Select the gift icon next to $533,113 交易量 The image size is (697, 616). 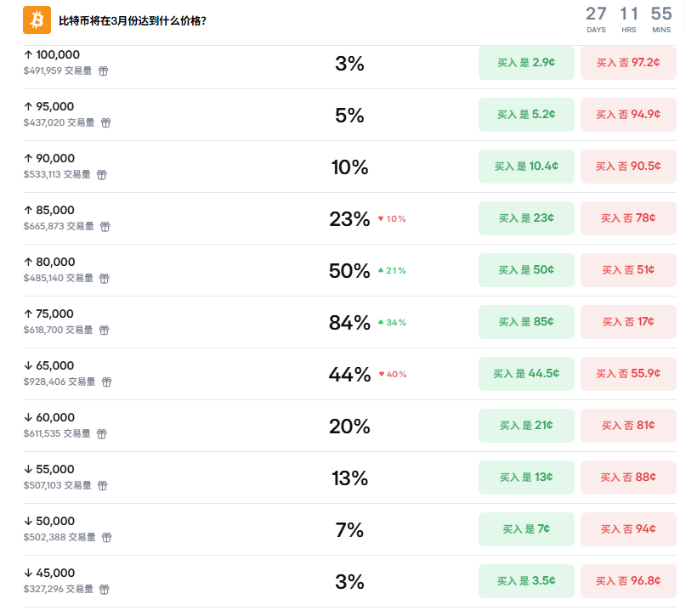point(103,175)
